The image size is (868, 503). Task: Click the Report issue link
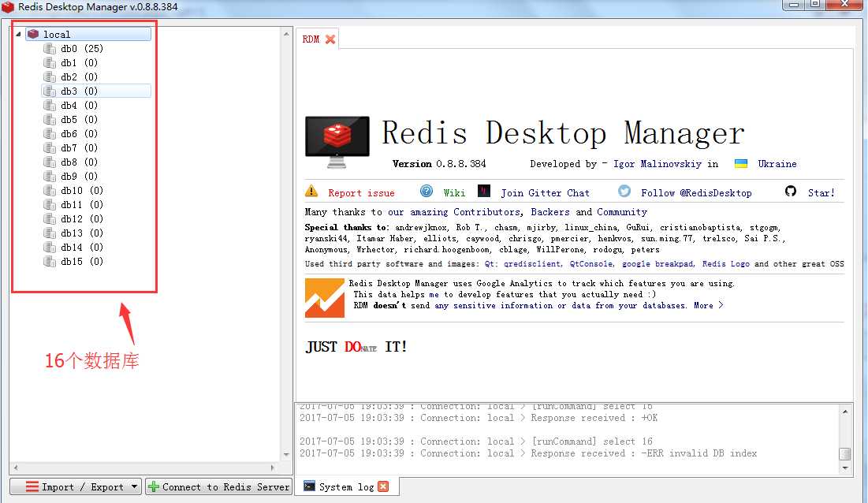pos(361,193)
